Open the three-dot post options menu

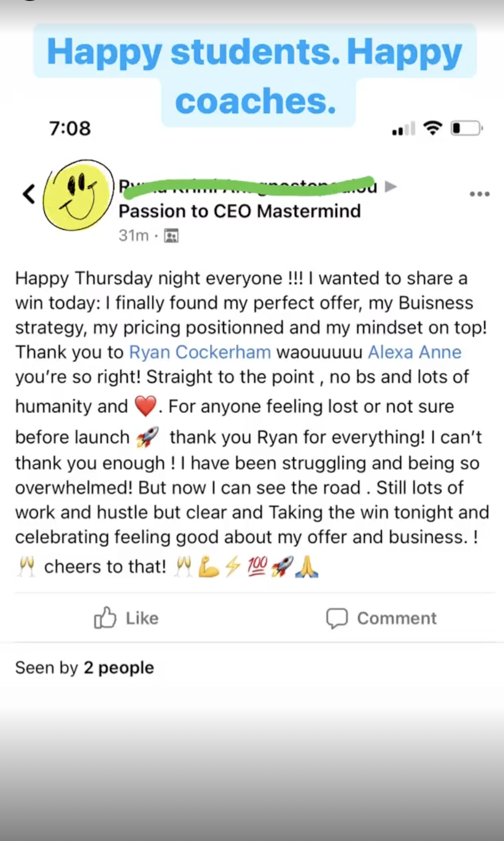coord(480,194)
